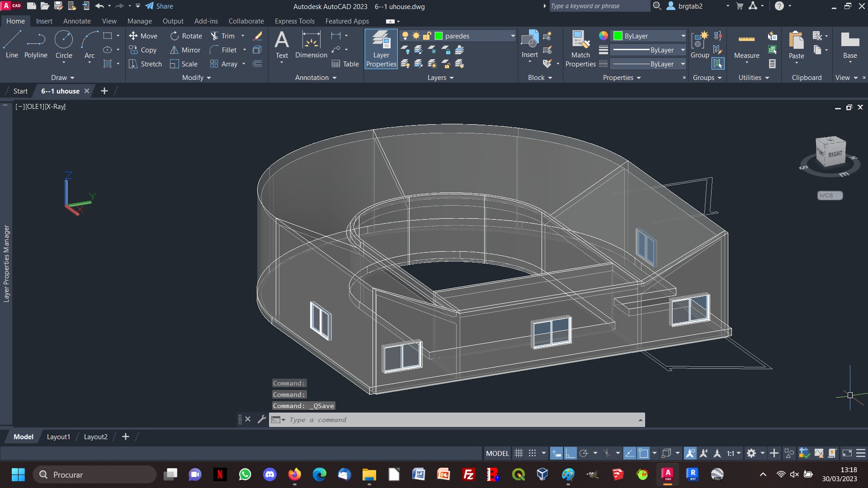Click the Insert block tool

point(529,44)
